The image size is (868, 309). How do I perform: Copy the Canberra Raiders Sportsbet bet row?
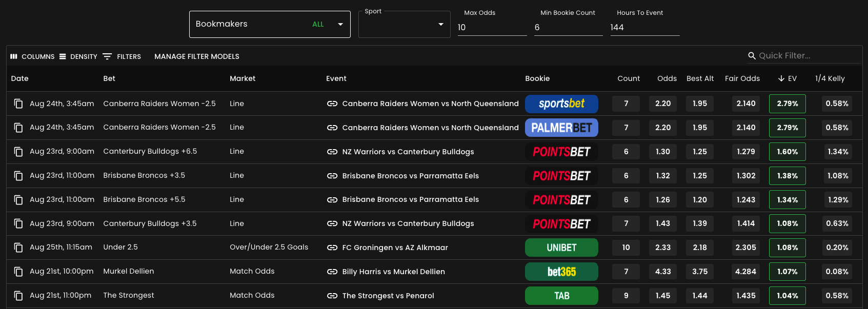point(18,104)
